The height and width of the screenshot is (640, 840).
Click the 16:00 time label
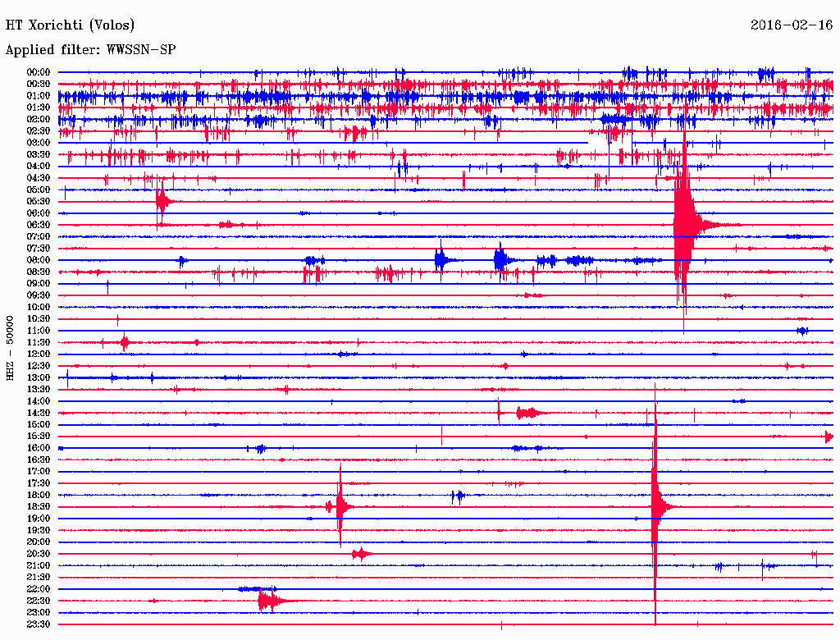tap(39, 448)
